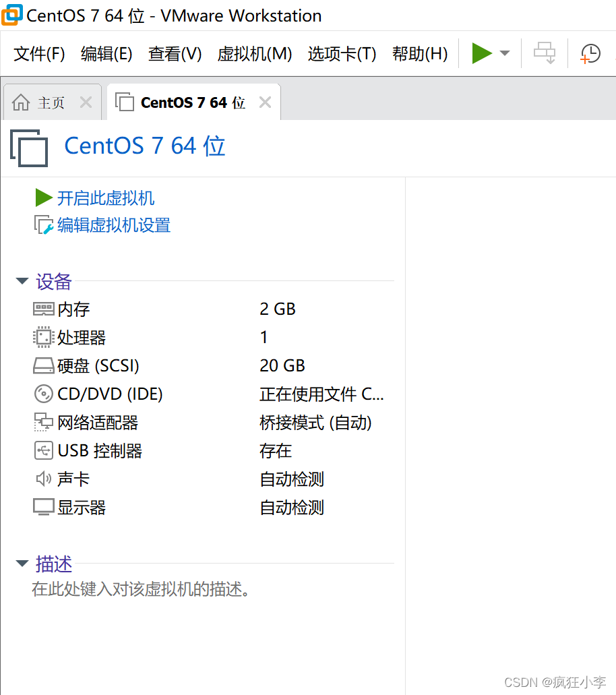This screenshot has width=616, height=695.
Task: Click the 开启此虚拟机 link
Action: (105, 198)
